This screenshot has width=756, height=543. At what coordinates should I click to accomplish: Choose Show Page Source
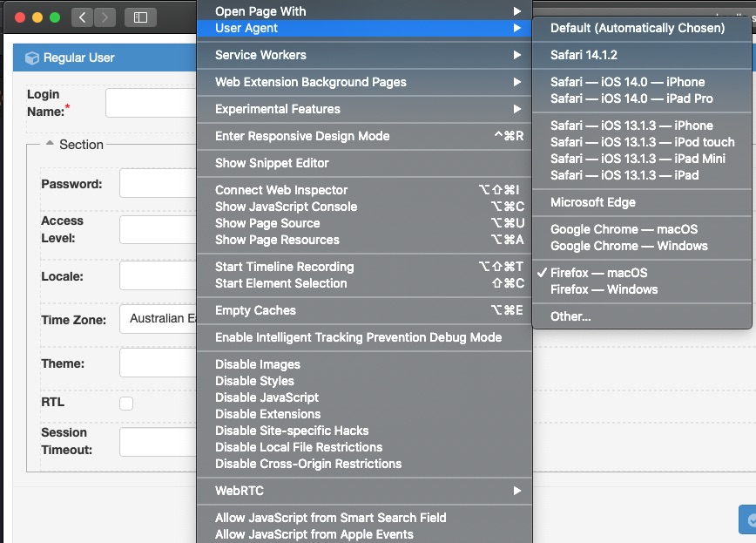pyautogui.click(x=364, y=223)
